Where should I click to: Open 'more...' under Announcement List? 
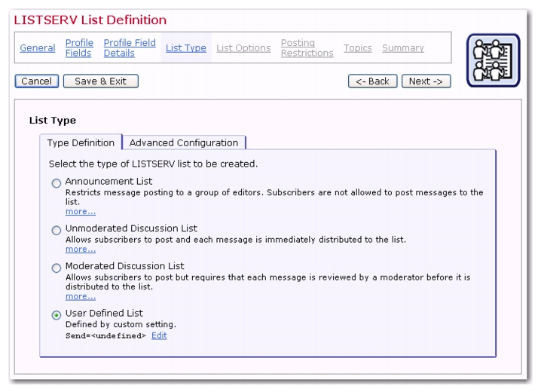[x=81, y=211]
